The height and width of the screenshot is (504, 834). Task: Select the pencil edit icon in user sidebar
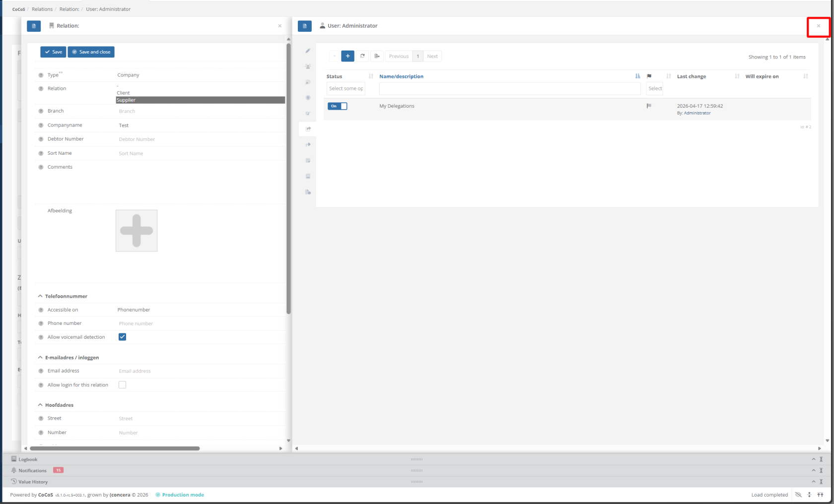click(308, 51)
